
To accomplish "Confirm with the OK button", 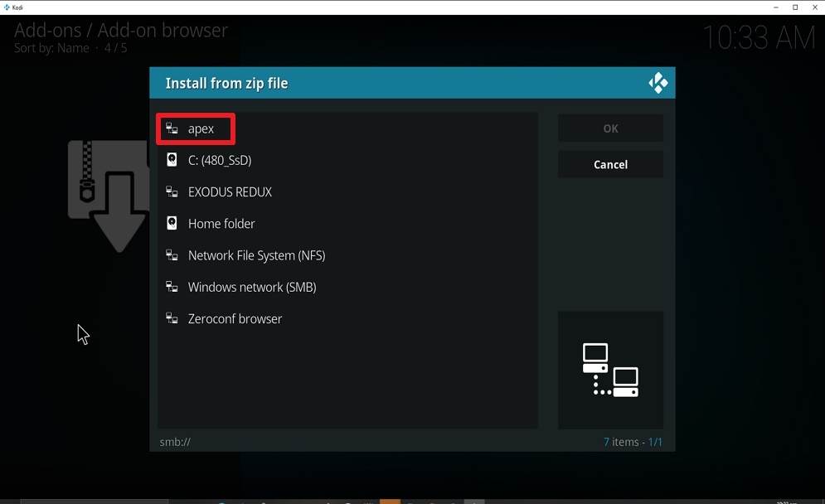I will [610, 128].
